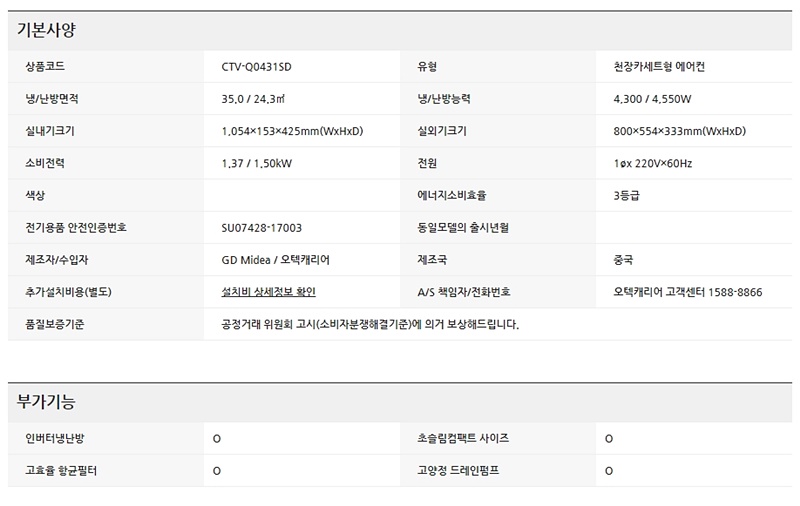The height and width of the screenshot is (506, 800).
Task: Click the 부가기능 section heading
Action: click(x=46, y=402)
